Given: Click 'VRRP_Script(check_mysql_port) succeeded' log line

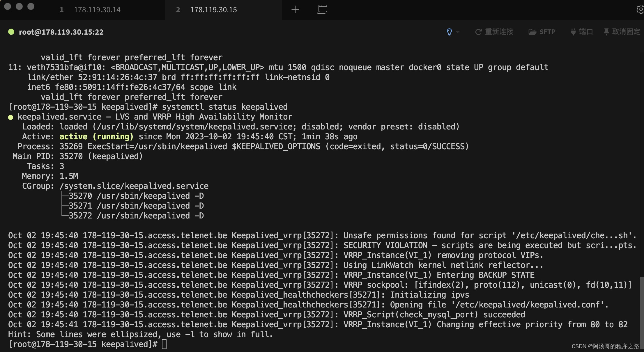Looking at the screenshot, I should click(x=267, y=314).
